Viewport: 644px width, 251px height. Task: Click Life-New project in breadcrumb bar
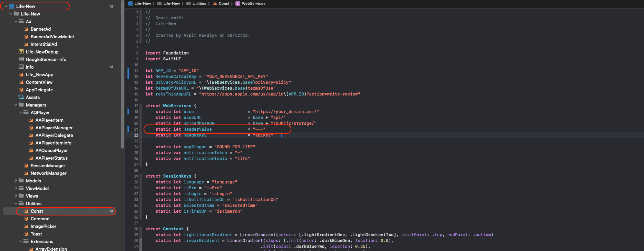coord(140,3)
